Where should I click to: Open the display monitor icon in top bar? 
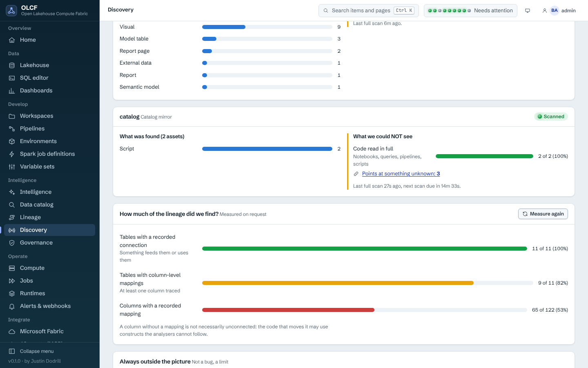tap(528, 11)
